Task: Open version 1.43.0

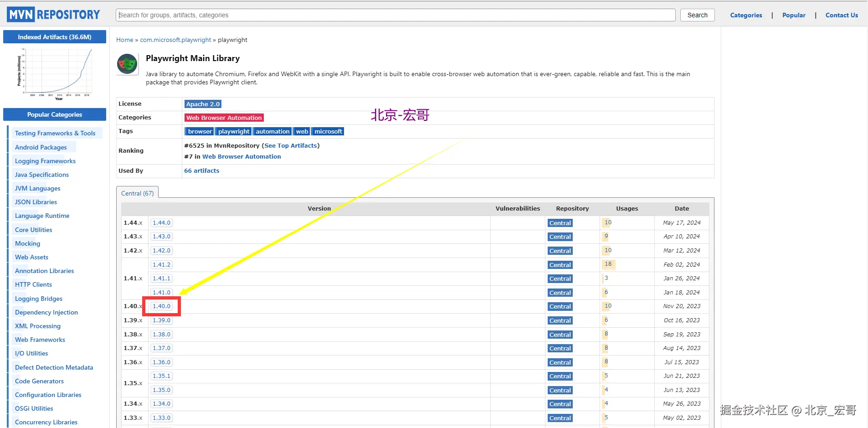Action: [161, 237]
